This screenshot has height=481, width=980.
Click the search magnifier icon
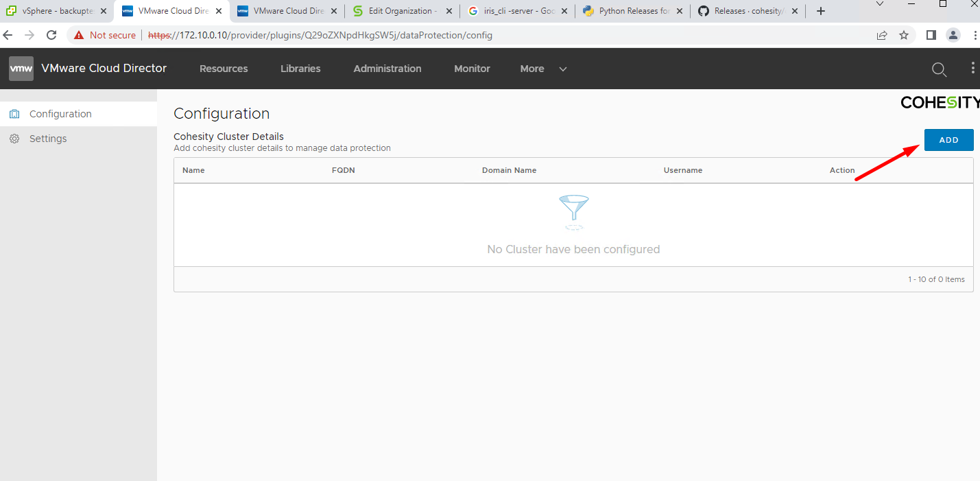click(x=939, y=69)
